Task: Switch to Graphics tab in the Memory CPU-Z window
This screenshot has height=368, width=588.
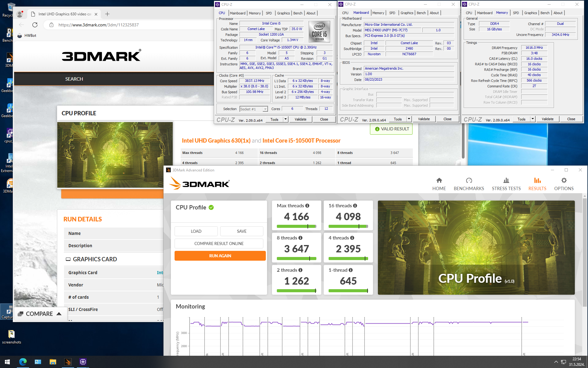Action: (530, 13)
